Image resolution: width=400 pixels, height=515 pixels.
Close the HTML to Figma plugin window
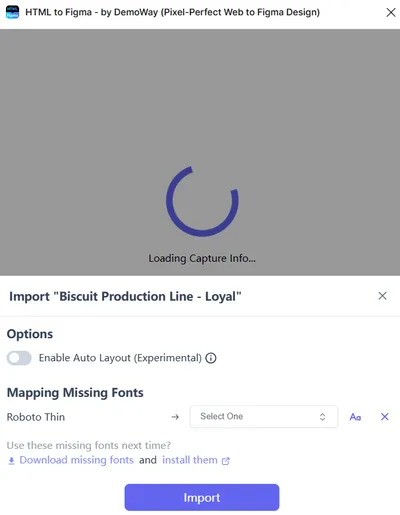pyautogui.click(x=391, y=12)
